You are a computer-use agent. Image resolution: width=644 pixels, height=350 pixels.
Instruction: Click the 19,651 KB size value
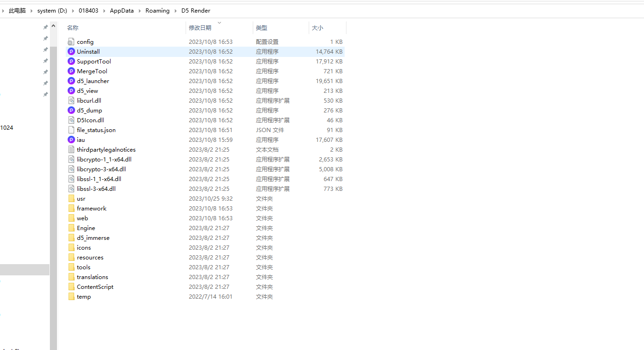point(329,81)
